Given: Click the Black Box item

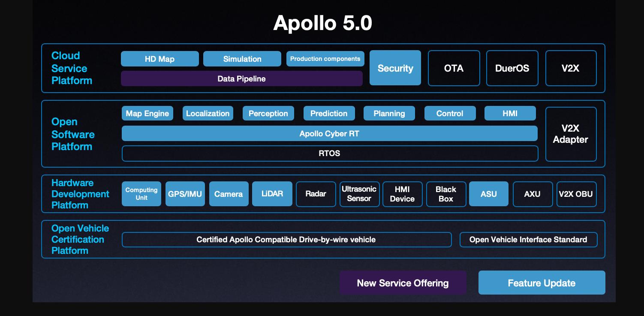Looking at the screenshot, I should [x=446, y=194].
